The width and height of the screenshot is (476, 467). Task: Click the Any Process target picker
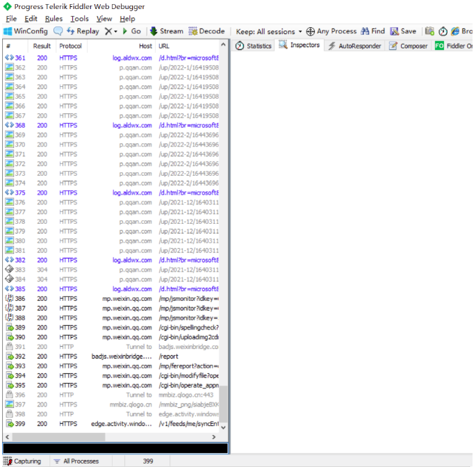[x=331, y=31]
